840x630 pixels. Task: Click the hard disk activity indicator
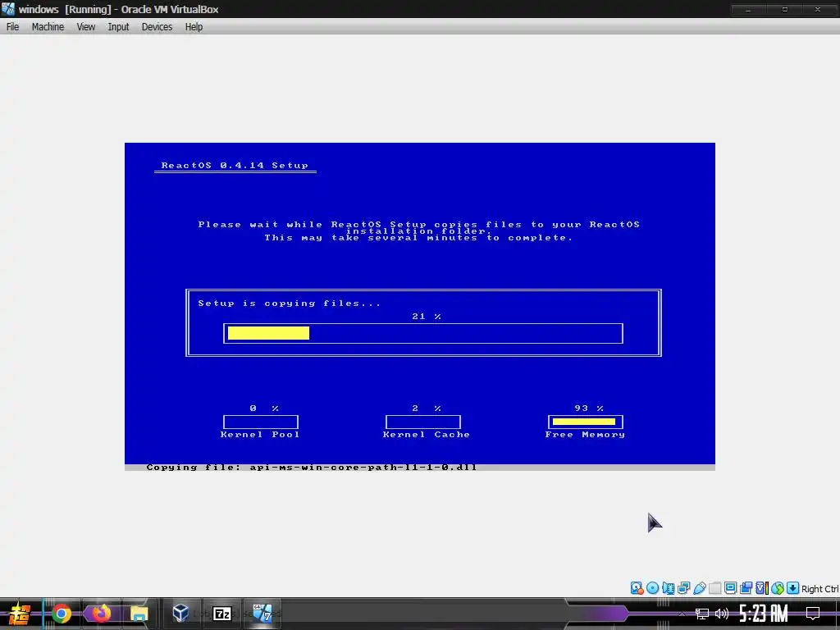[x=637, y=588]
